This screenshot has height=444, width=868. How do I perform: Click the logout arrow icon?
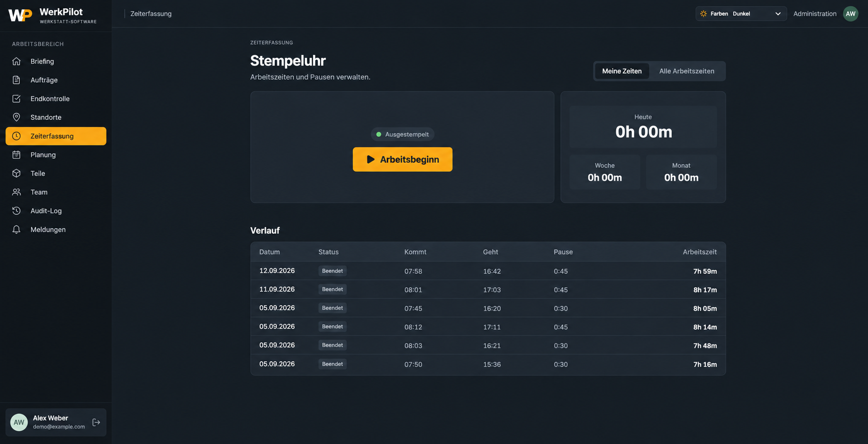click(x=96, y=422)
